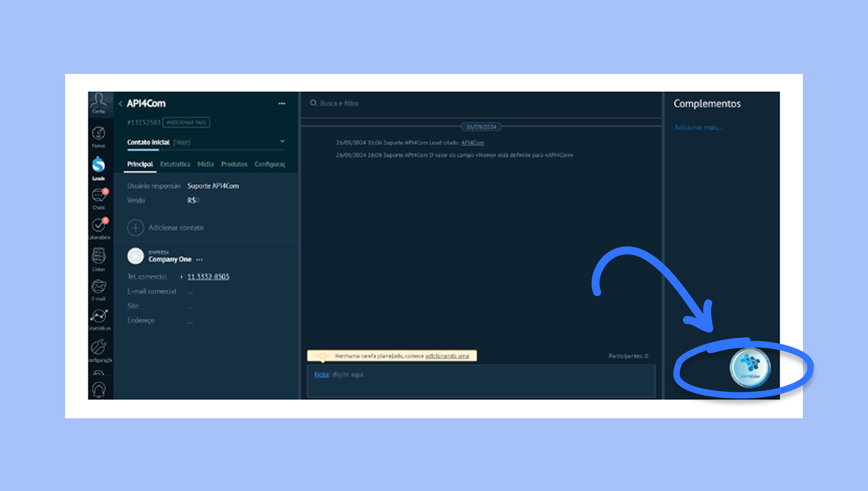Click the Contato inicial stage progress bar
The width and height of the screenshot is (868, 491).
point(206,150)
